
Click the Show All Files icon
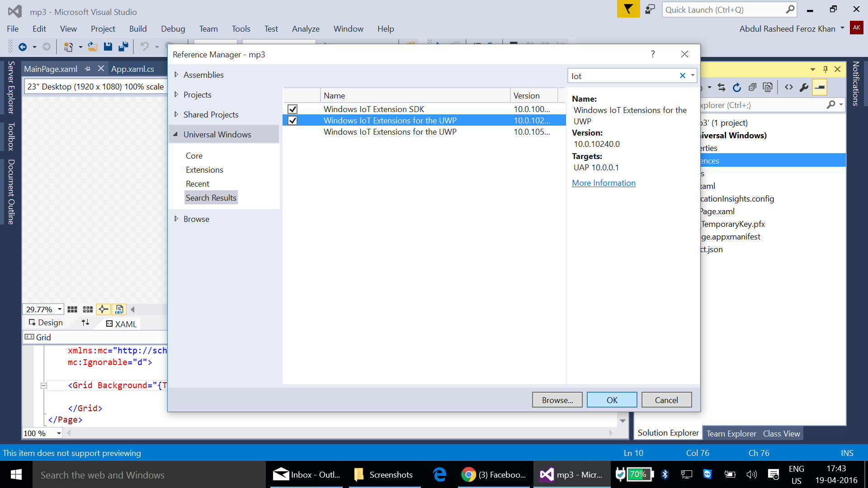(x=768, y=87)
